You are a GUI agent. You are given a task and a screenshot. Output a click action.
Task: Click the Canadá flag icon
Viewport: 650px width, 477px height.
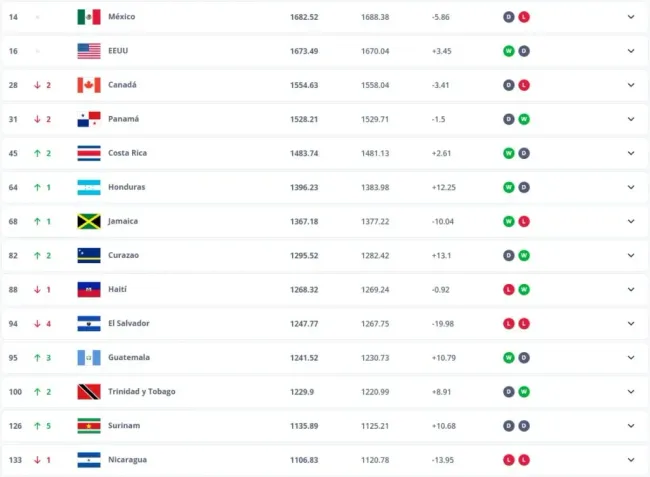coord(89,85)
